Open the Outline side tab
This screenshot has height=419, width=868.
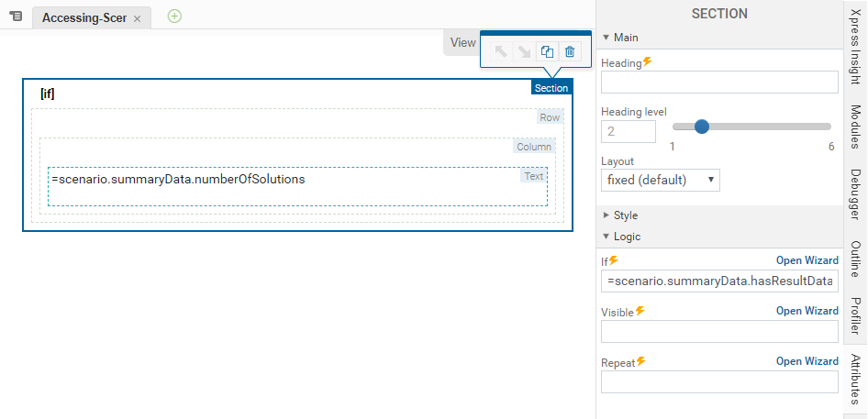click(854, 259)
